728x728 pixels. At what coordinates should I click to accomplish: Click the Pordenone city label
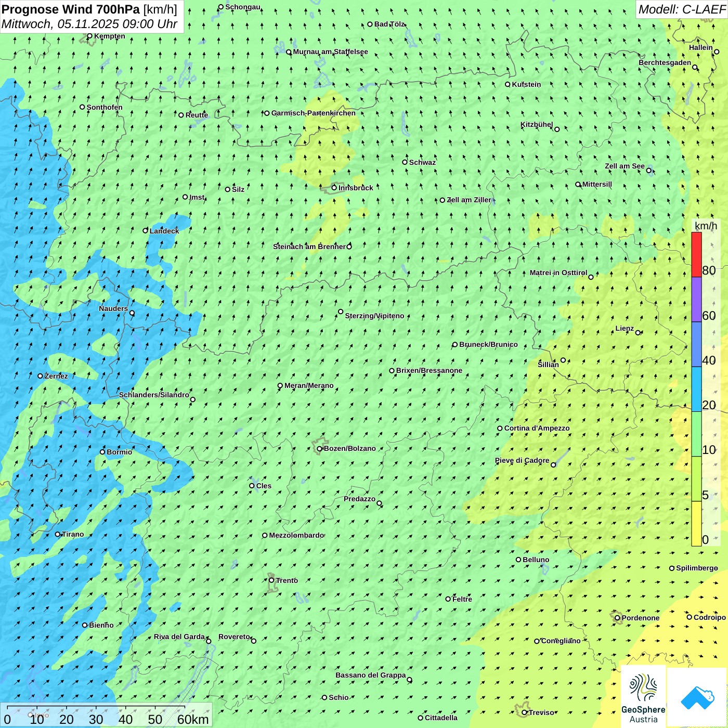(x=640, y=618)
